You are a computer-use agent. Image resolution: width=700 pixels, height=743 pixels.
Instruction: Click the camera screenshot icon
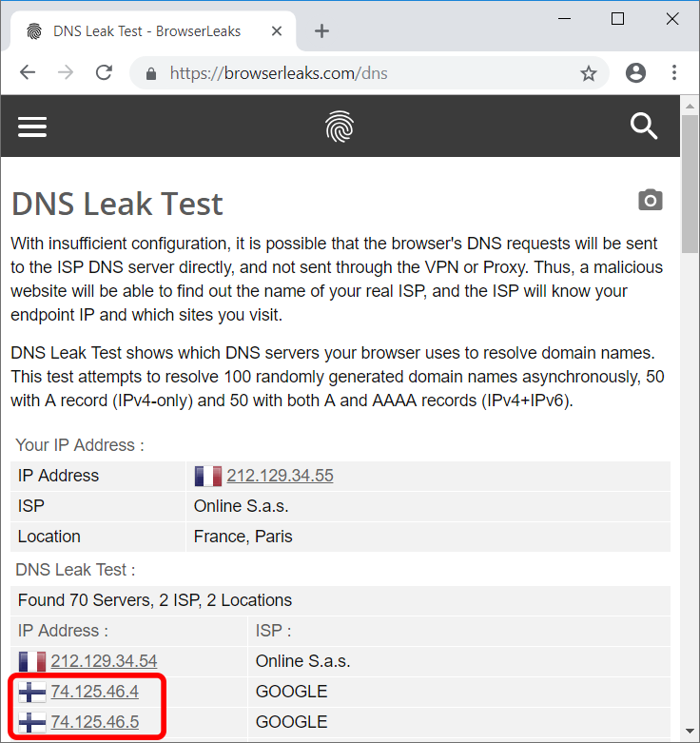[x=651, y=200]
